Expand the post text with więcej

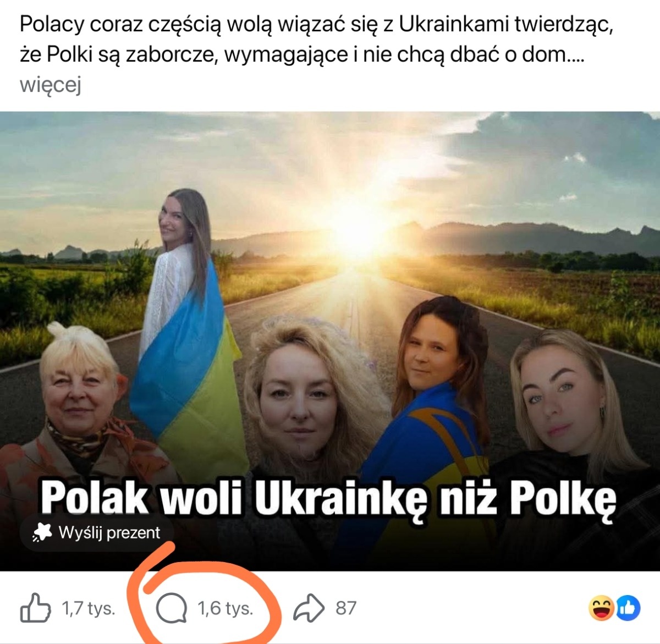51,85
